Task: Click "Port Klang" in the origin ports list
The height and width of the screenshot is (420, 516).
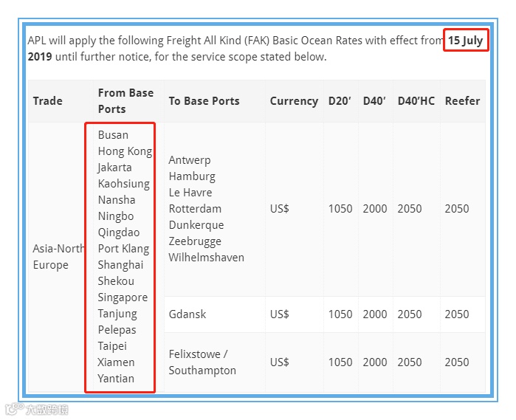Action: coord(123,249)
